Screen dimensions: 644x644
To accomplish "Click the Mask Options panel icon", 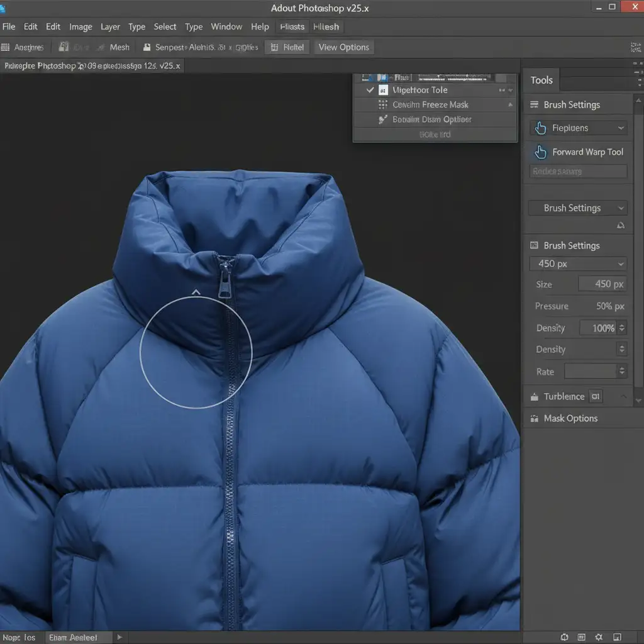I will tap(535, 418).
